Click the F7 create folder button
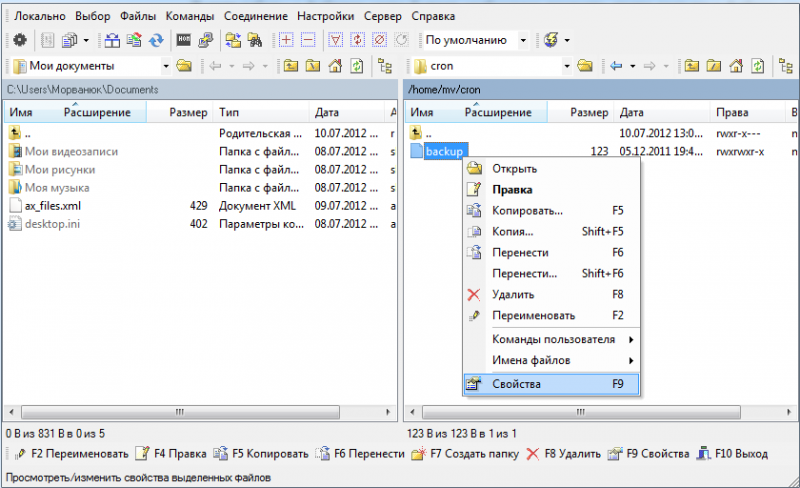Viewport: 800px width, 488px height. (x=464, y=454)
